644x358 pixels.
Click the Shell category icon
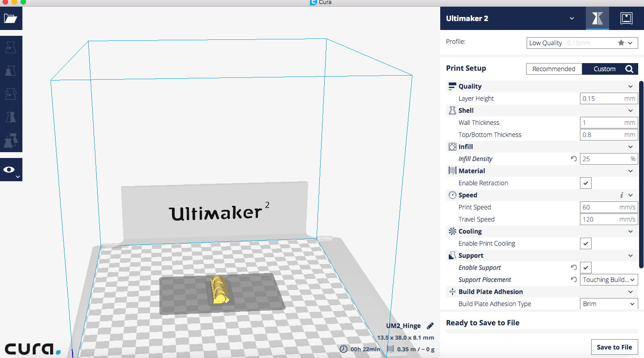pyautogui.click(x=452, y=111)
